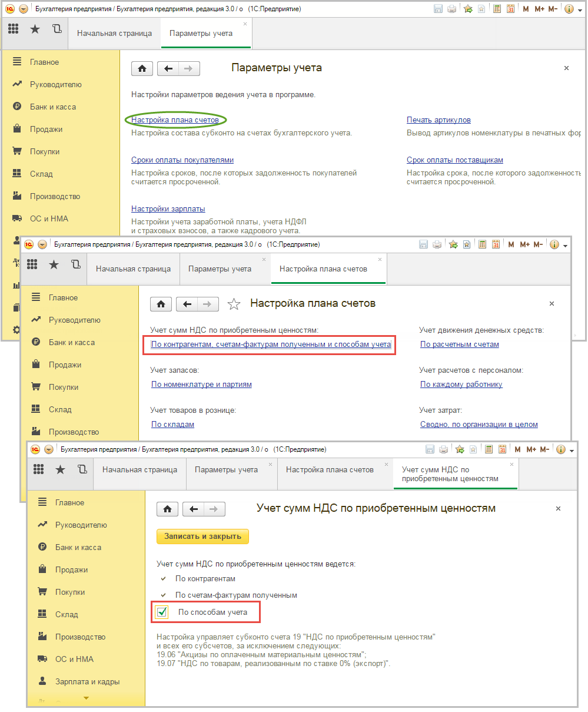Switch to Настройка плана счетов tab in bottom window
The height and width of the screenshot is (712, 588).
click(x=330, y=469)
